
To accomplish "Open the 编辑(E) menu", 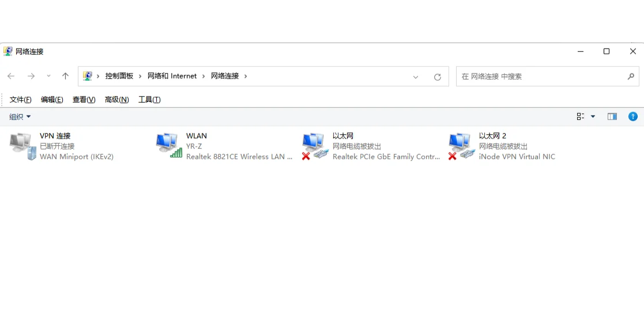I will 52,99.
